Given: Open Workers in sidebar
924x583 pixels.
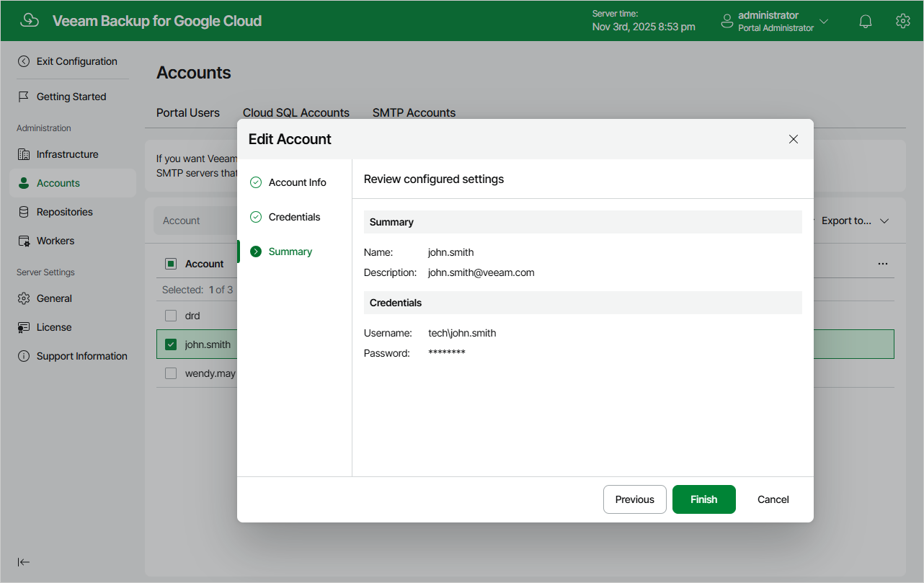Looking at the screenshot, I should coord(55,241).
